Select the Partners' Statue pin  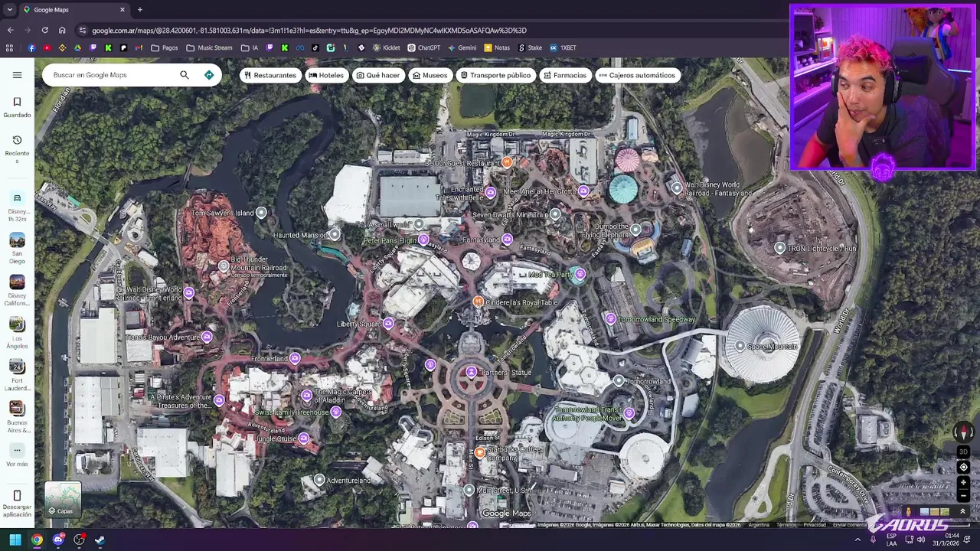point(472,373)
